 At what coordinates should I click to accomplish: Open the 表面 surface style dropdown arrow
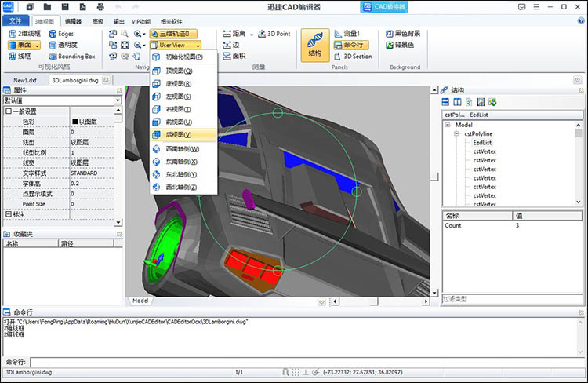point(37,46)
